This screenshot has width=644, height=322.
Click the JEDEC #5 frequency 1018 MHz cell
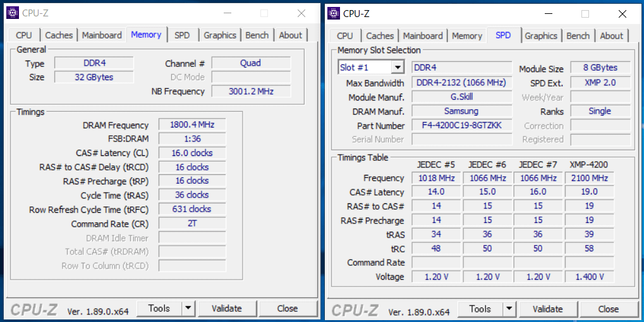click(x=436, y=178)
